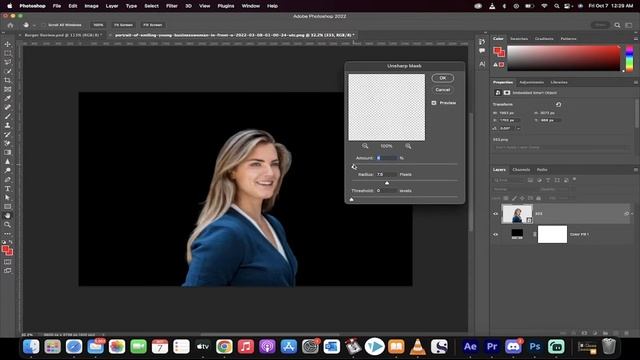The height and width of the screenshot is (360, 640).
Task: Open the layer Kind filter dropdown
Action: (509, 180)
